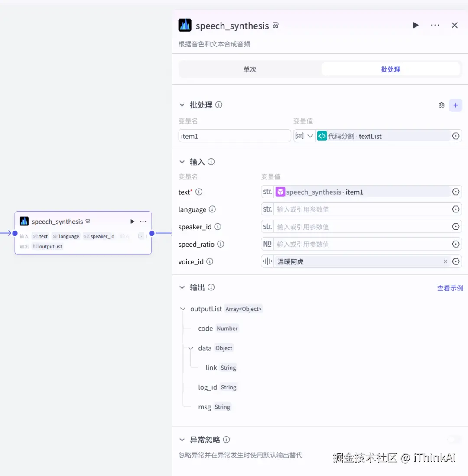
Task: Click the item1 variable name input field
Action: coord(234,136)
